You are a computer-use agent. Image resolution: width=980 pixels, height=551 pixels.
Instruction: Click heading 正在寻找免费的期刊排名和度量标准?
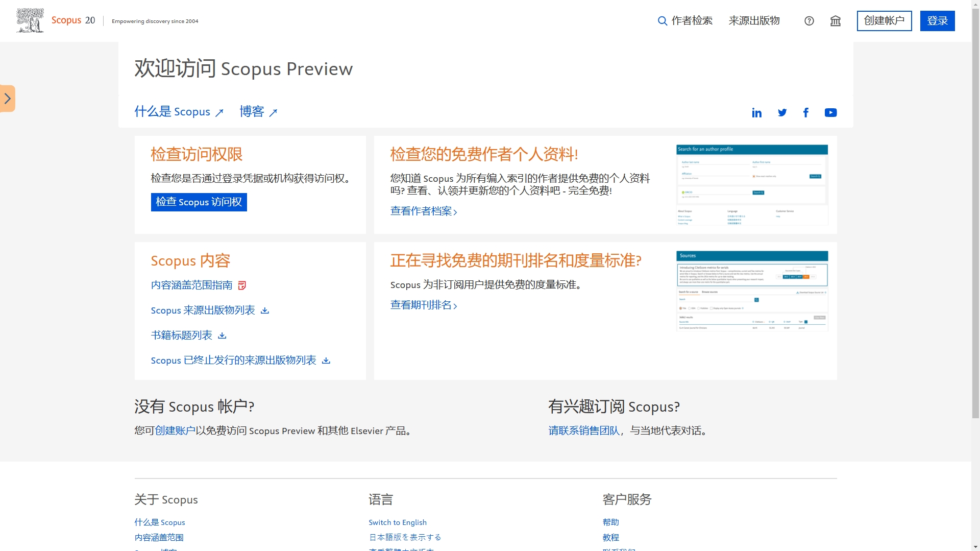point(516,261)
